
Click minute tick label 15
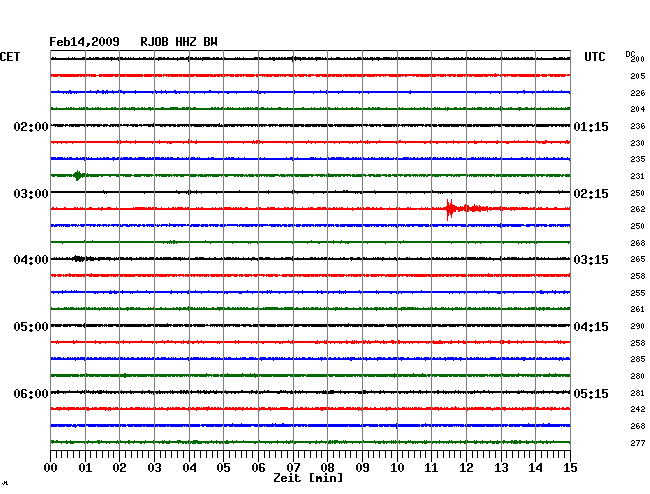(x=570, y=468)
